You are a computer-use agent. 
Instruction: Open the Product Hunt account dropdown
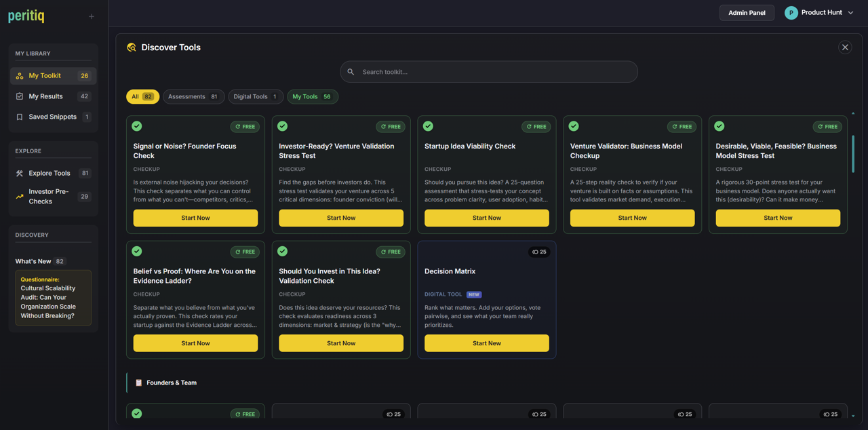click(820, 13)
